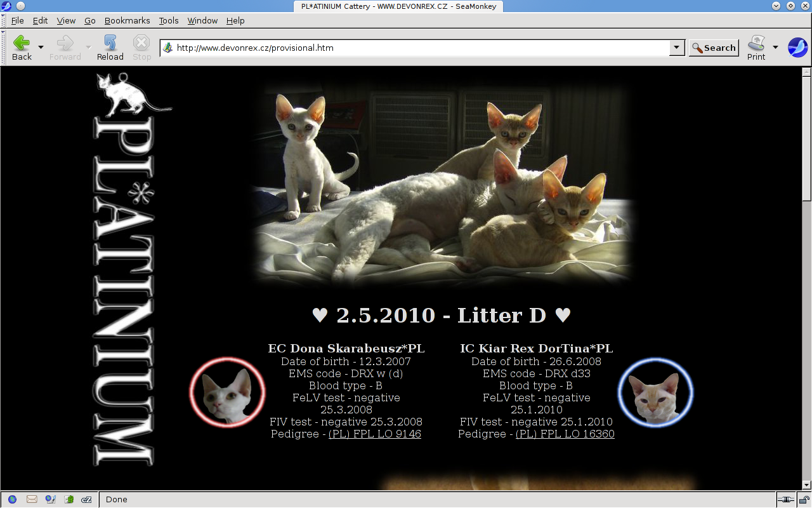Toggle the online/offline connection icon

pos(787,500)
